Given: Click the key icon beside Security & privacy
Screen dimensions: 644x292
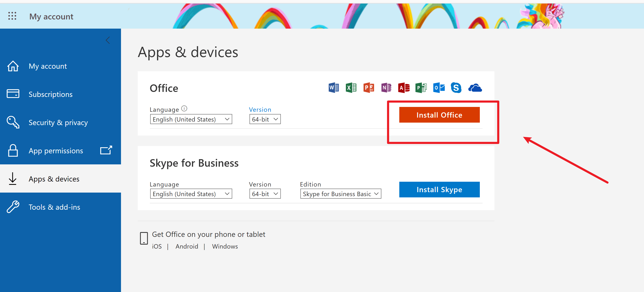Looking at the screenshot, I should (13, 122).
